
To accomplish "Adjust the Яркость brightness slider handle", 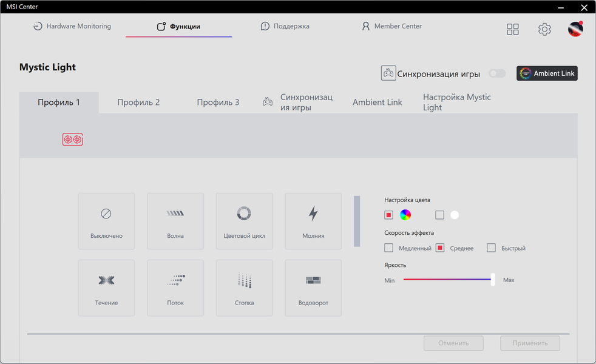I will coord(493,280).
